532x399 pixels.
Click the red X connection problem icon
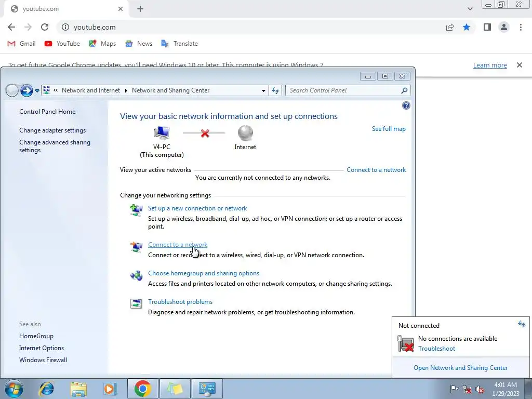tap(205, 133)
